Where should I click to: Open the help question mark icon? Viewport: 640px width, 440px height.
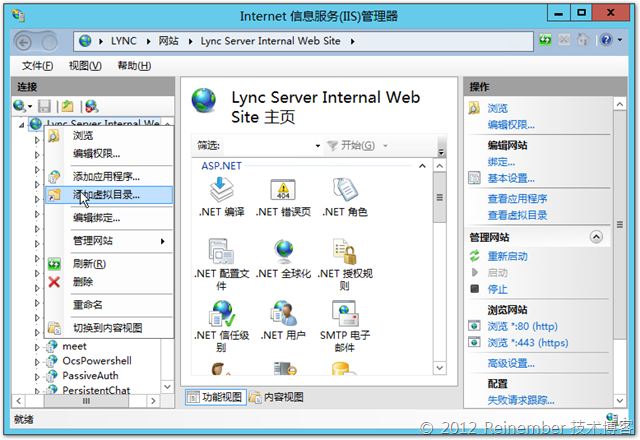point(606,40)
